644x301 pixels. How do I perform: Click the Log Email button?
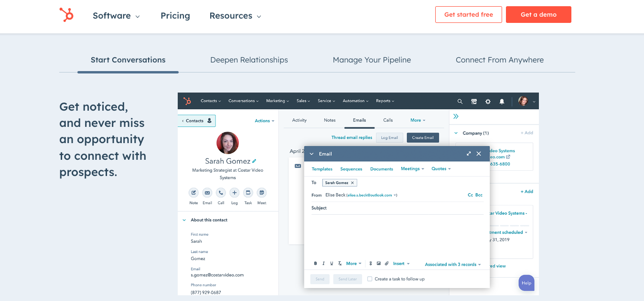click(x=390, y=138)
